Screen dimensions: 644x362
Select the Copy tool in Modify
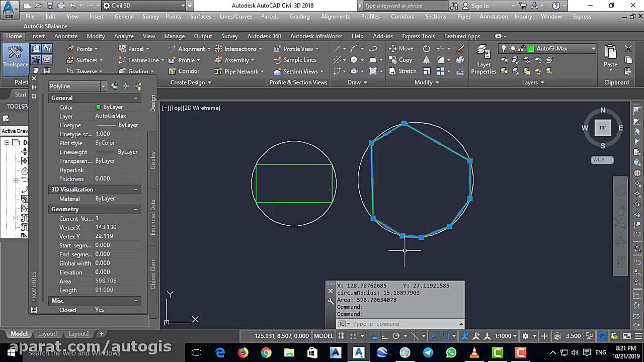click(x=400, y=60)
